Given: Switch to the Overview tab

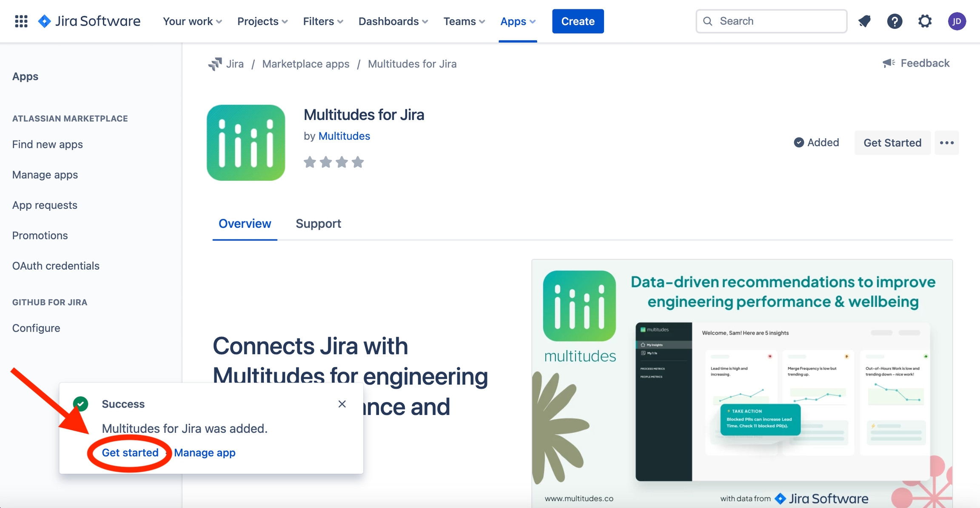Looking at the screenshot, I should point(245,224).
